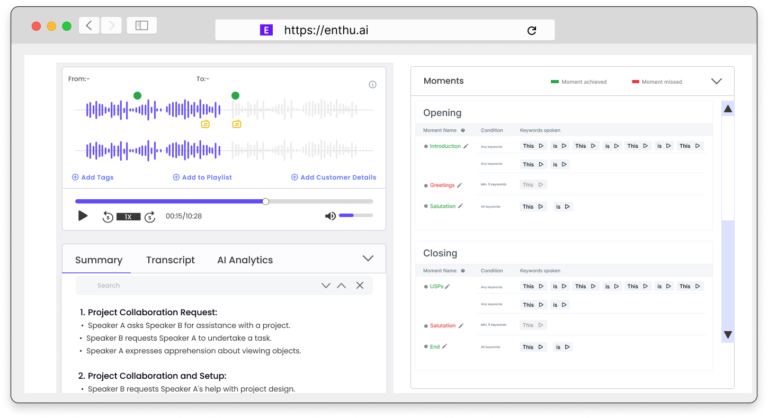Play the 'is' keyword in Opening Salutation row
The width and height of the screenshot is (768, 418).
567,206
